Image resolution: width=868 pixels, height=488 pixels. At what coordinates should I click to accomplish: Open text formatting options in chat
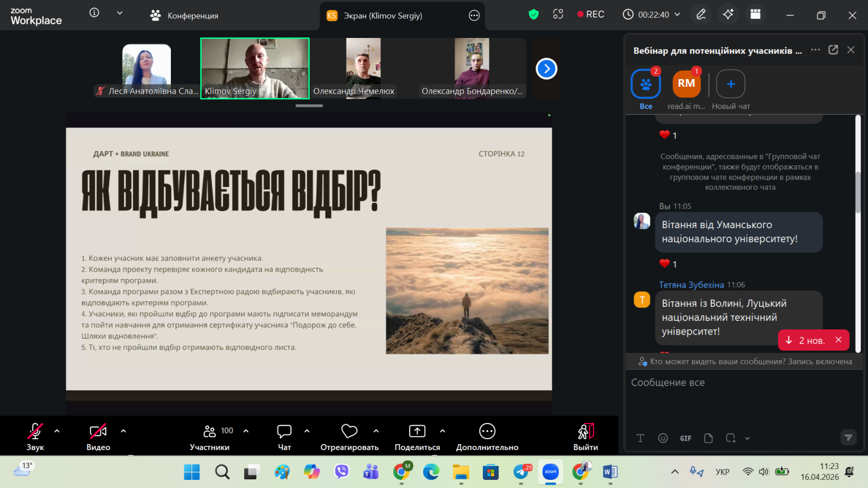pyautogui.click(x=640, y=438)
